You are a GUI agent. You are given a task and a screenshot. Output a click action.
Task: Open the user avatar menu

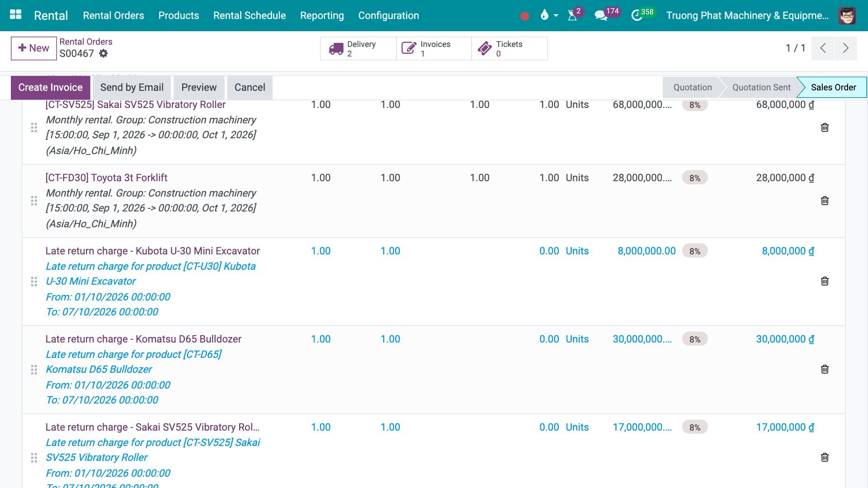click(x=847, y=15)
